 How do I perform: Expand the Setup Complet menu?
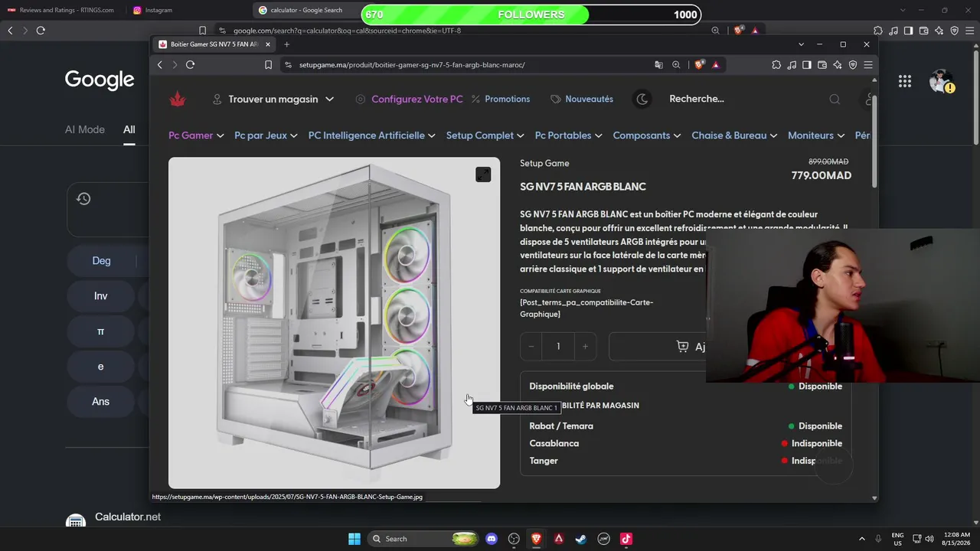[485, 135]
